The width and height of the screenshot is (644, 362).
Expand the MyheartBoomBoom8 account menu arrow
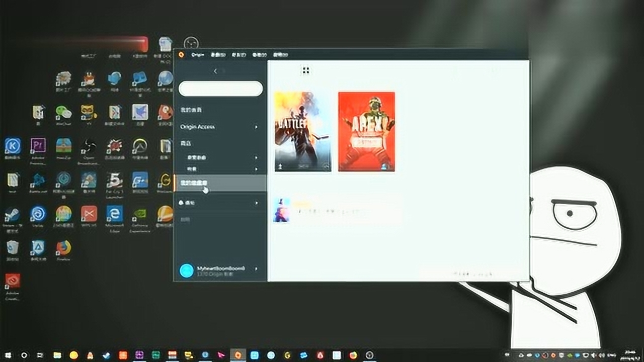pos(256,269)
